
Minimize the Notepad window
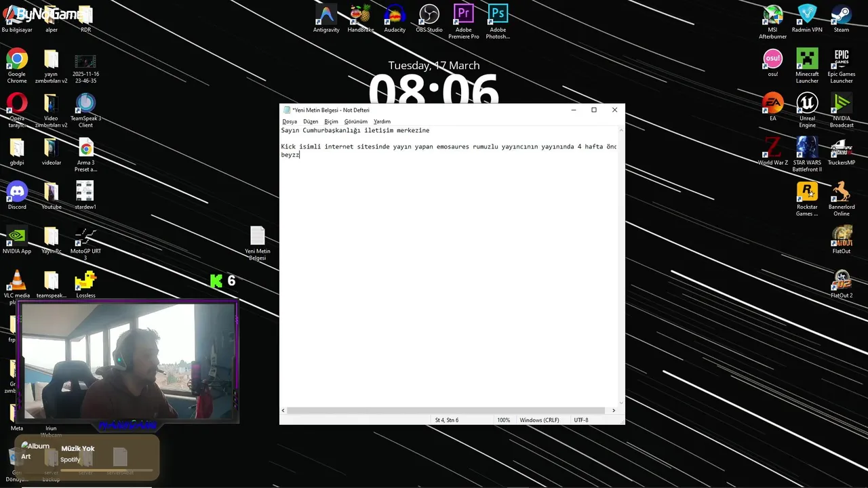(x=574, y=110)
